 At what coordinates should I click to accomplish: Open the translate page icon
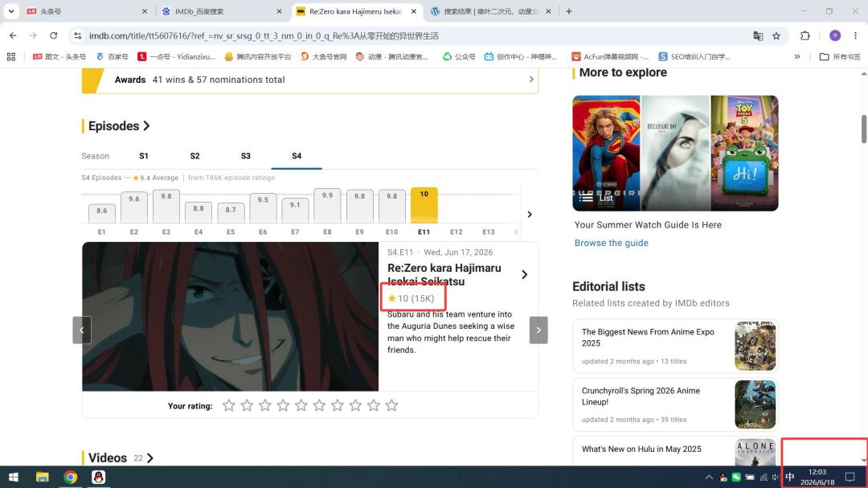click(x=758, y=36)
